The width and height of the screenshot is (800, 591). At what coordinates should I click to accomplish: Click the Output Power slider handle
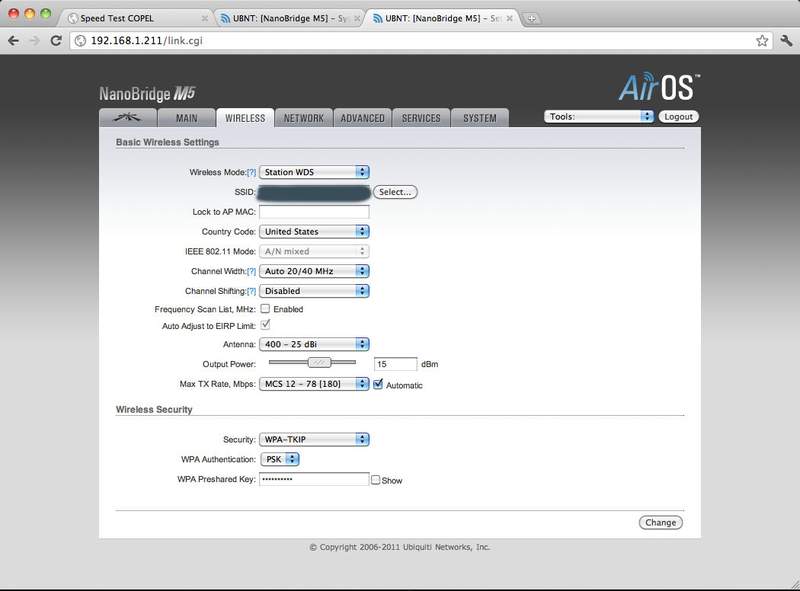point(319,362)
